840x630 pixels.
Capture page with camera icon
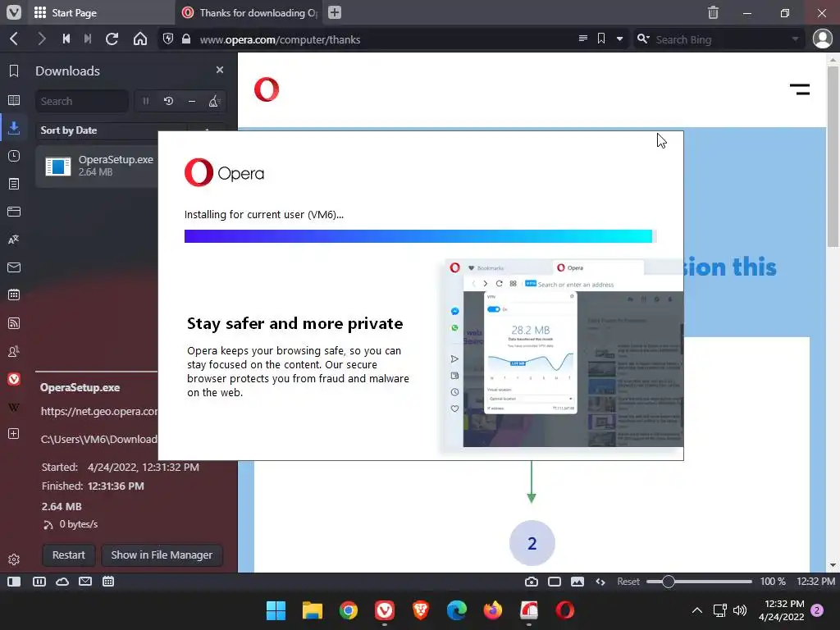[x=532, y=582]
